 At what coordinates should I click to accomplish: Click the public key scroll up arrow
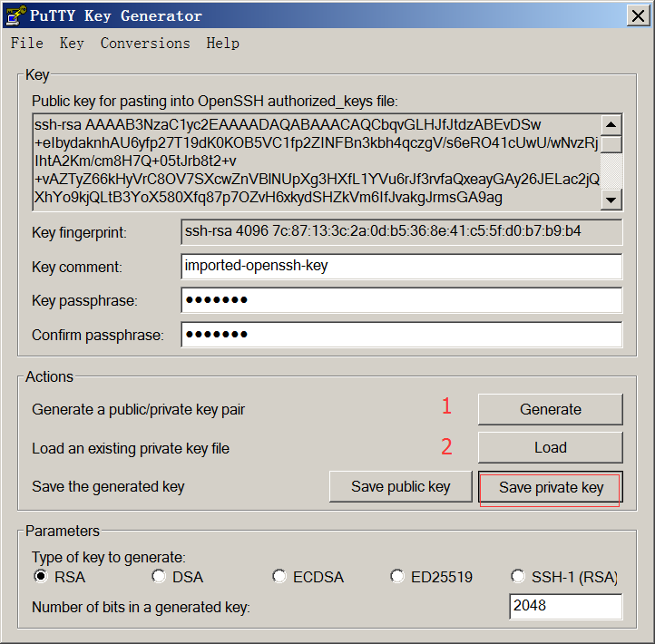pyautogui.click(x=611, y=124)
